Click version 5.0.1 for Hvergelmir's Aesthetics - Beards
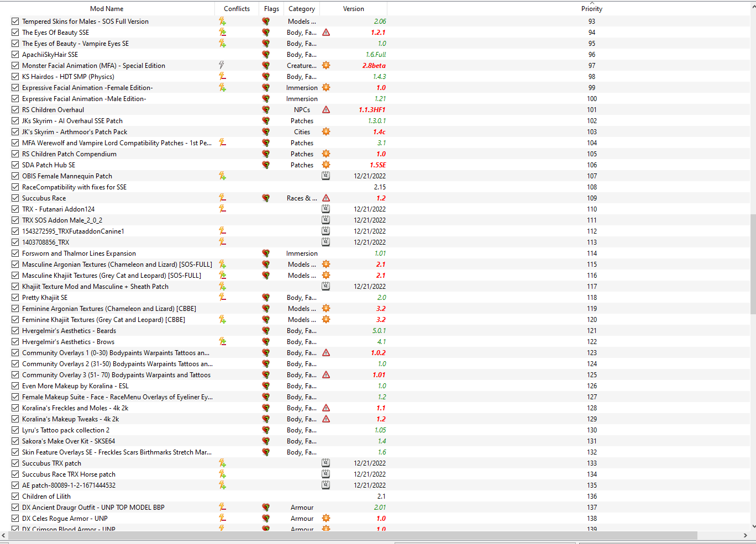This screenshot has height=544, width=756. click(379, 331)
